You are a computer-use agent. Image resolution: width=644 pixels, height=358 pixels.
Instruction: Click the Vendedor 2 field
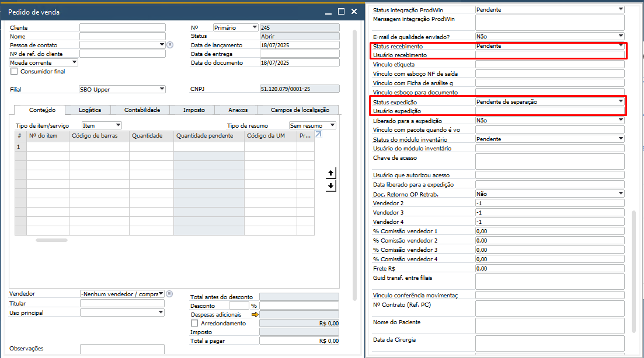[x=549, y=203]
